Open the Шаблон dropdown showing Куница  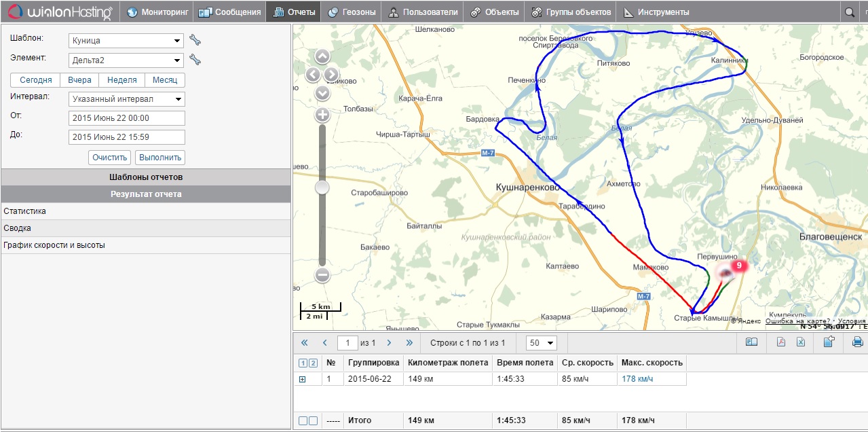click(x=126, y=41)
